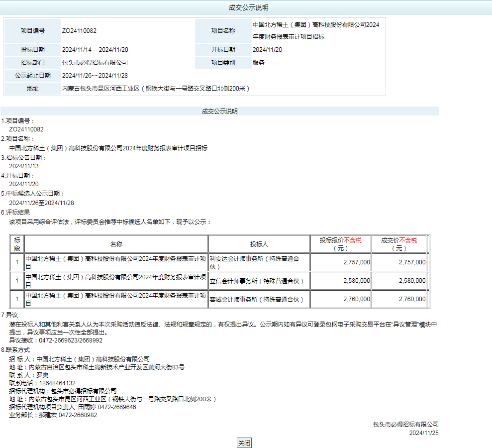
Task: Click the heading 3.招标公告日期：
Action: [24, 158]
